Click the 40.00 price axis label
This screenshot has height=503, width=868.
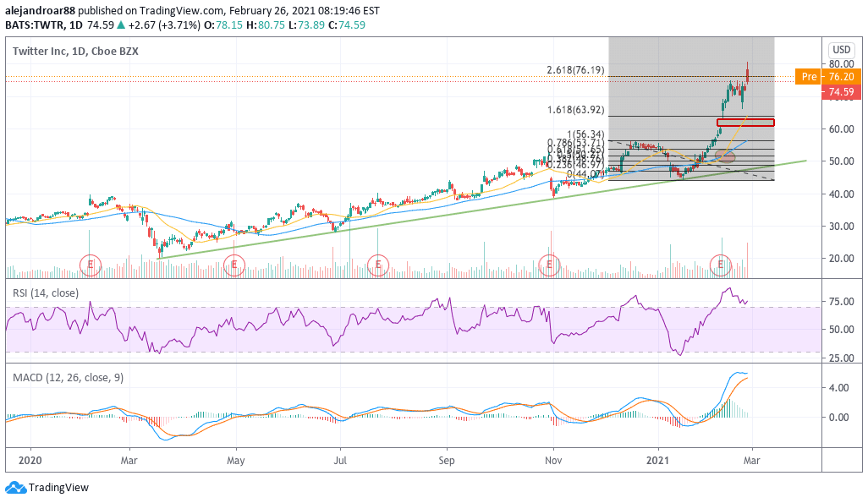click(x=842, y=194)
